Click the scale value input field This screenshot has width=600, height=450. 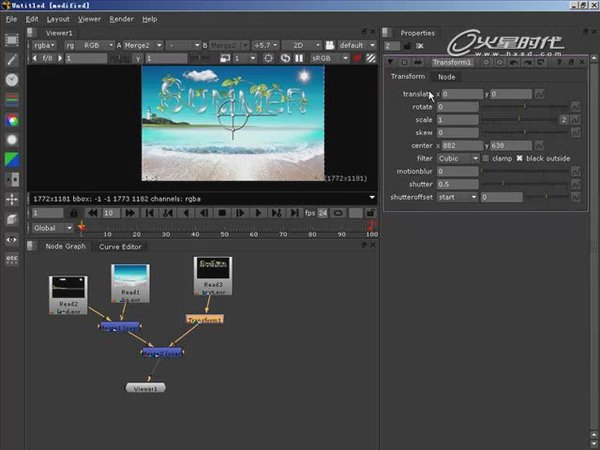tap(457, 119)
